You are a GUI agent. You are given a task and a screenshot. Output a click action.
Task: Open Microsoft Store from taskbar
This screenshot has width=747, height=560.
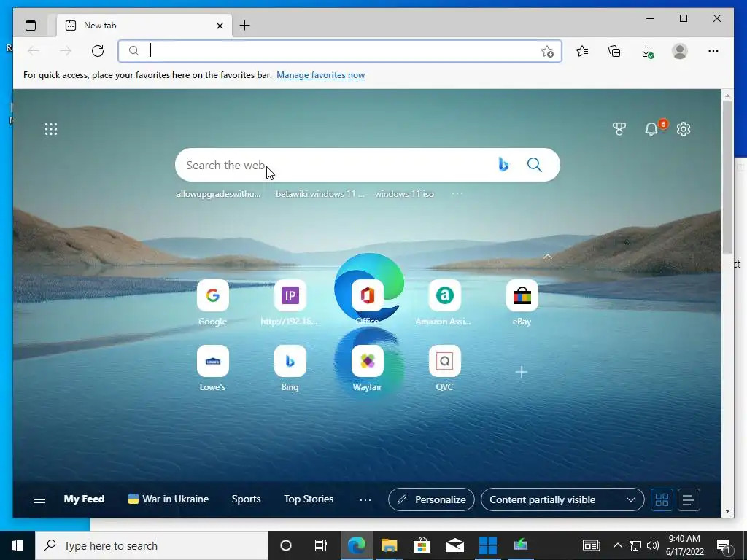(422, 545)
